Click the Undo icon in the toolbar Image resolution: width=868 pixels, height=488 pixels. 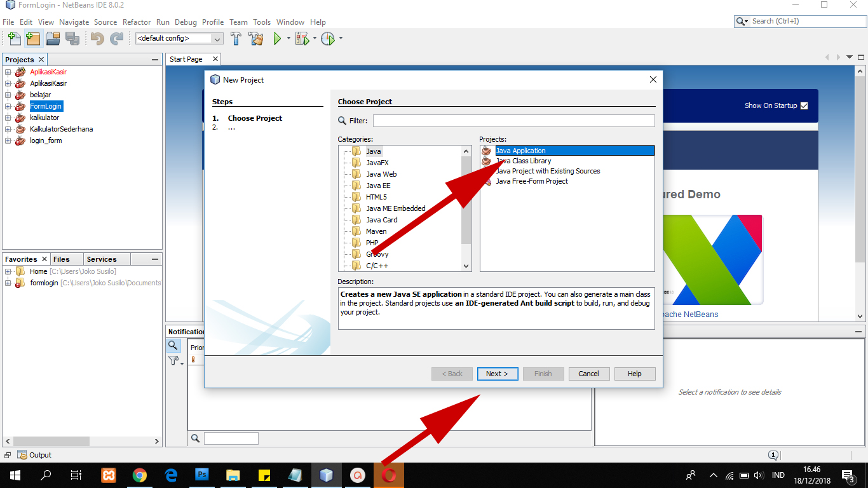pos(97,38)
